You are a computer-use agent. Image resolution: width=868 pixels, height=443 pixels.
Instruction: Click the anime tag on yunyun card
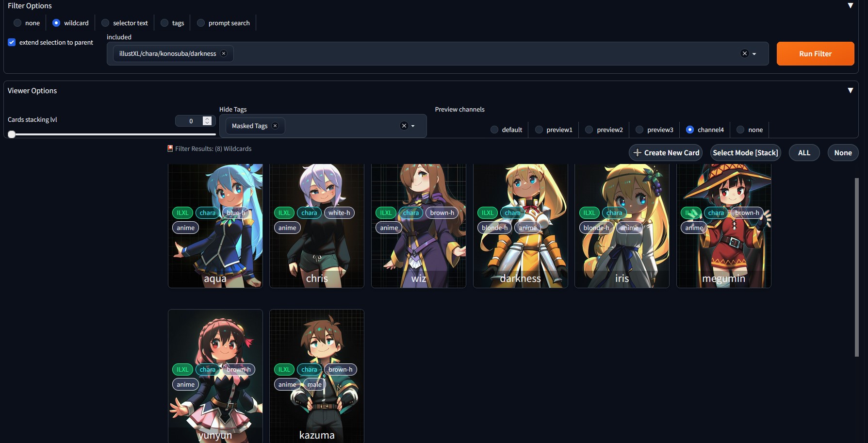(x=186, y=384)
